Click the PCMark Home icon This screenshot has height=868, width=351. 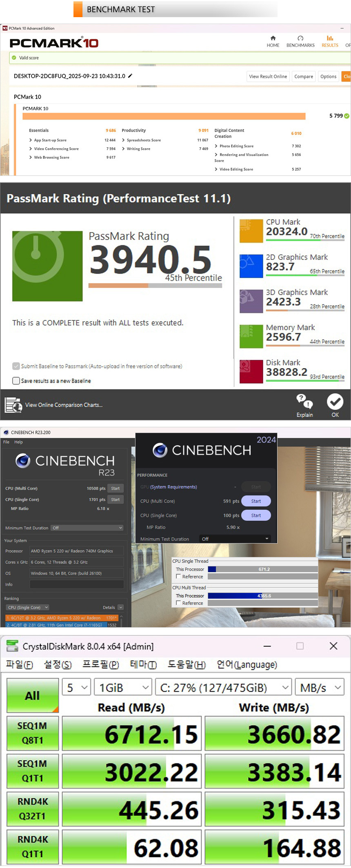coord(273,38)
